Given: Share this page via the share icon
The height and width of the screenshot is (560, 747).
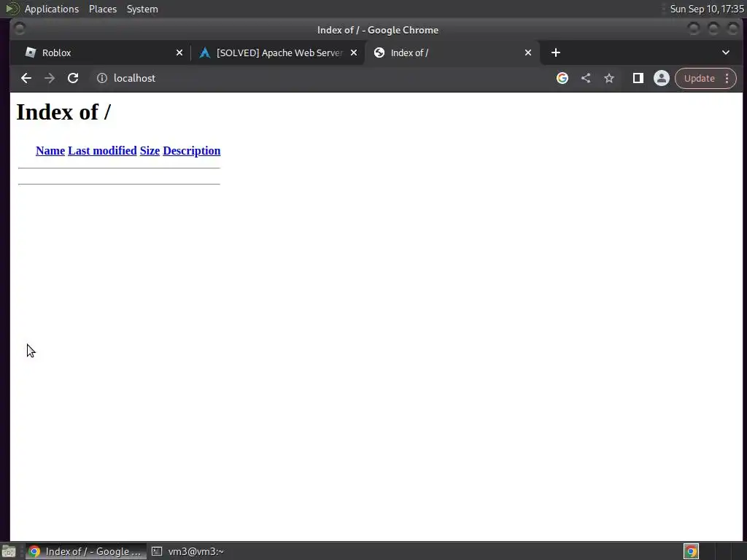Looking at the screenshot, I should point(586,78).
